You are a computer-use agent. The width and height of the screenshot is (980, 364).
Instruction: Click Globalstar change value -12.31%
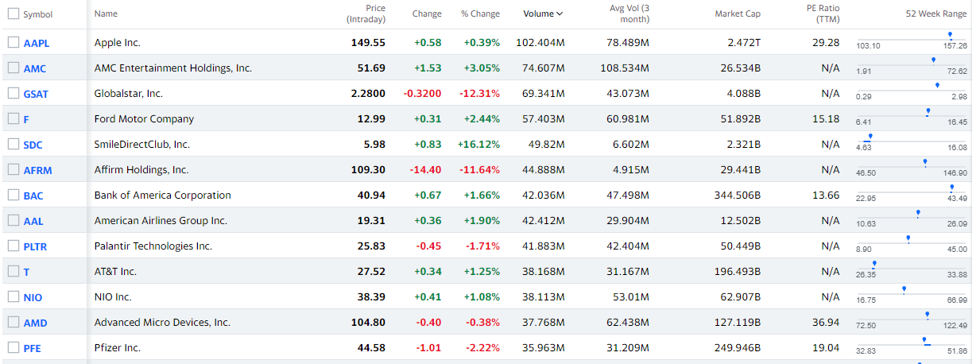480,93
